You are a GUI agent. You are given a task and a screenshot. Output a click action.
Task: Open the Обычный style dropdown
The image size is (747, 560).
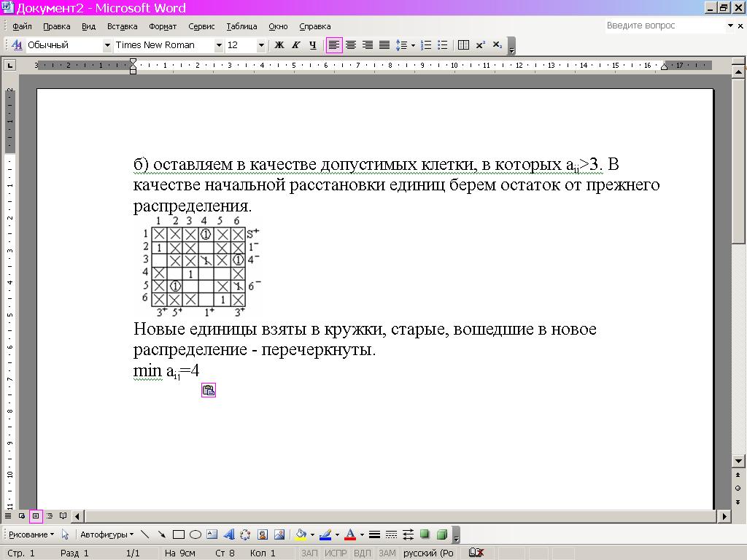click(x=107, y=45)
